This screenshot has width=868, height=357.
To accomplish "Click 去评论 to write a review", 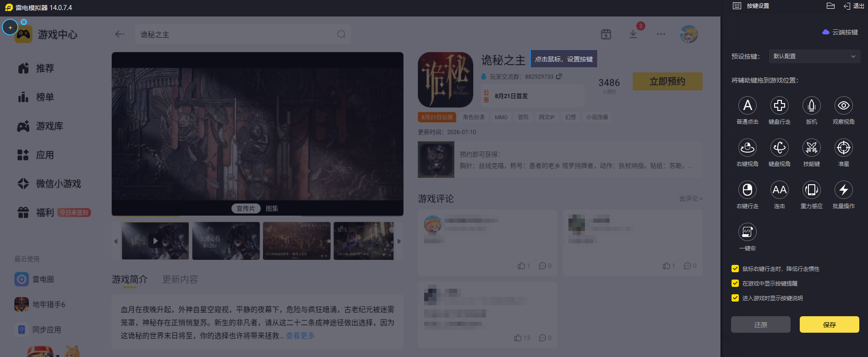I will (x=691, y=198).
